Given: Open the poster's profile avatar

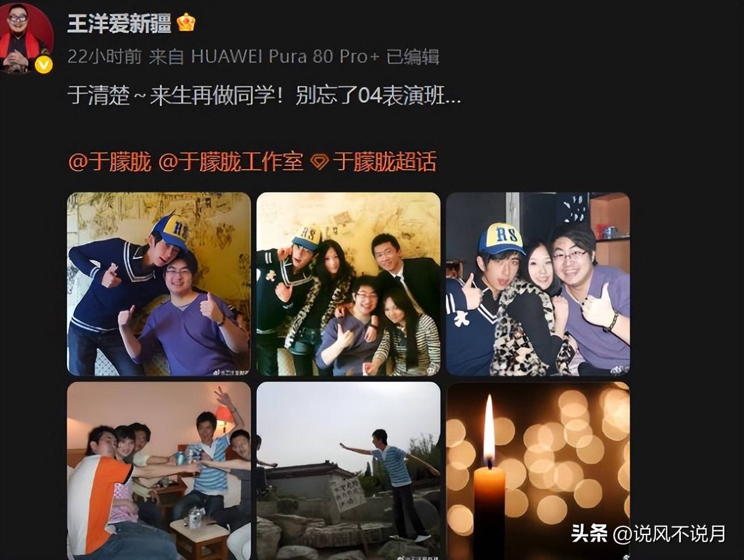Looking at the screenshot, I should coord(26,37).
